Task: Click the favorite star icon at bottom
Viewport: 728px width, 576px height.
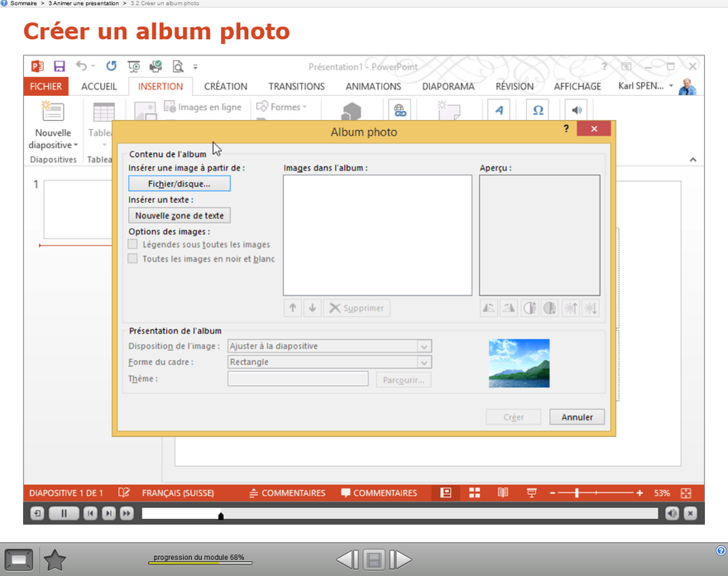Action: 55,560
